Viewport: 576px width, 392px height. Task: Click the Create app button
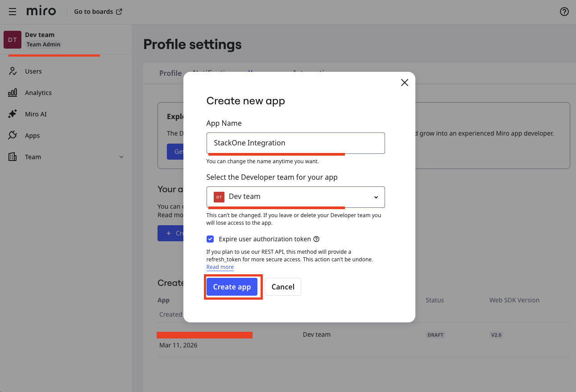pos(232,287)
